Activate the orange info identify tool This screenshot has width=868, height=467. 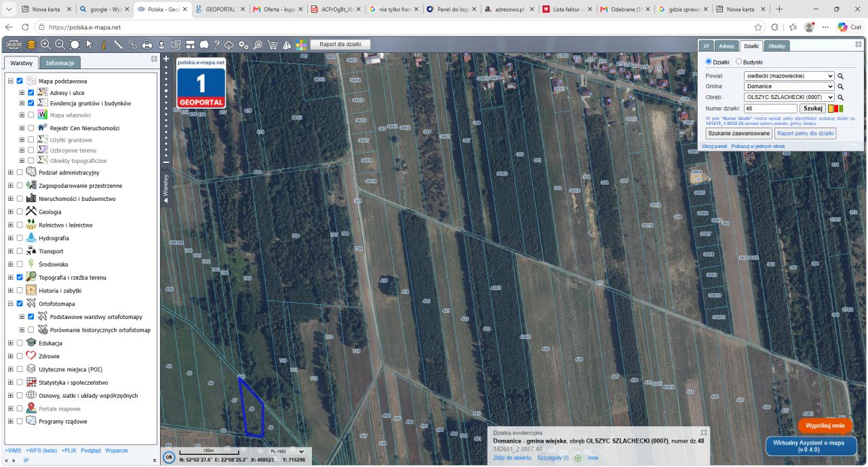(104, 45)
